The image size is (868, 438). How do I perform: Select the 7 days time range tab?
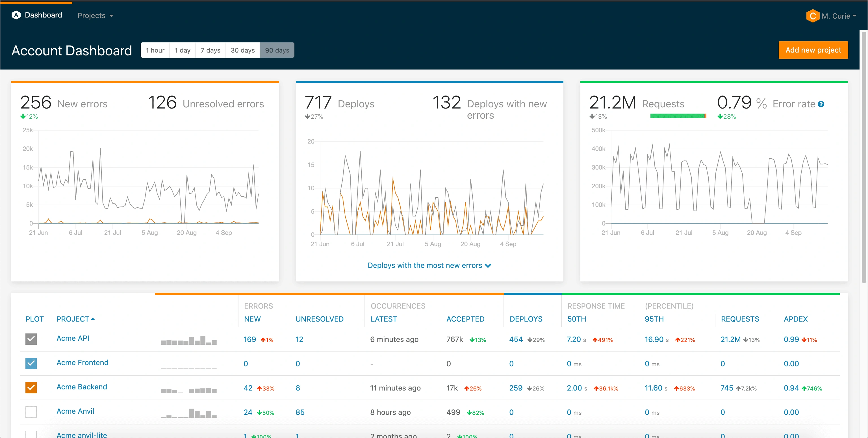(212, 50)
